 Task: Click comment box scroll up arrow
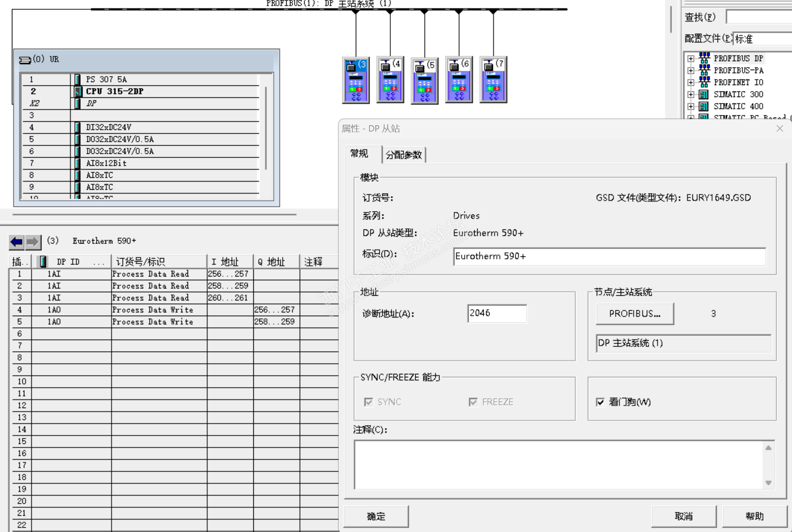coord(769,448)
